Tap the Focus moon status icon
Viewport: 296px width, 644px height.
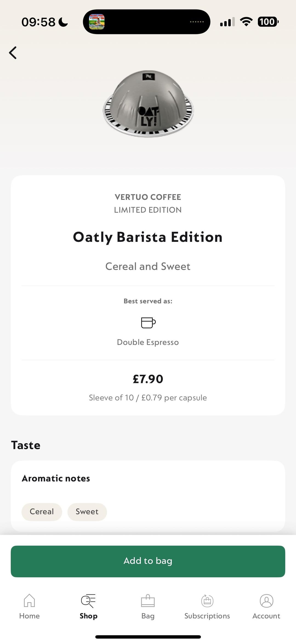(63, 22)
